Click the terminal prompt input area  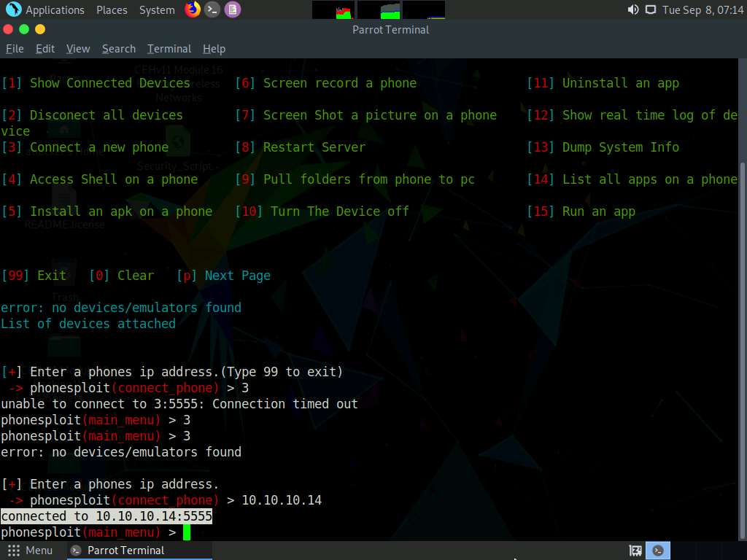coord(185,532)
